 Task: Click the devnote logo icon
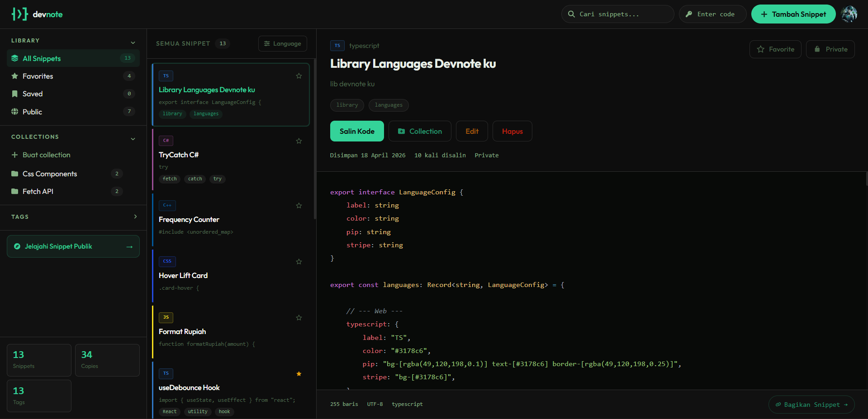pos(19,14)
